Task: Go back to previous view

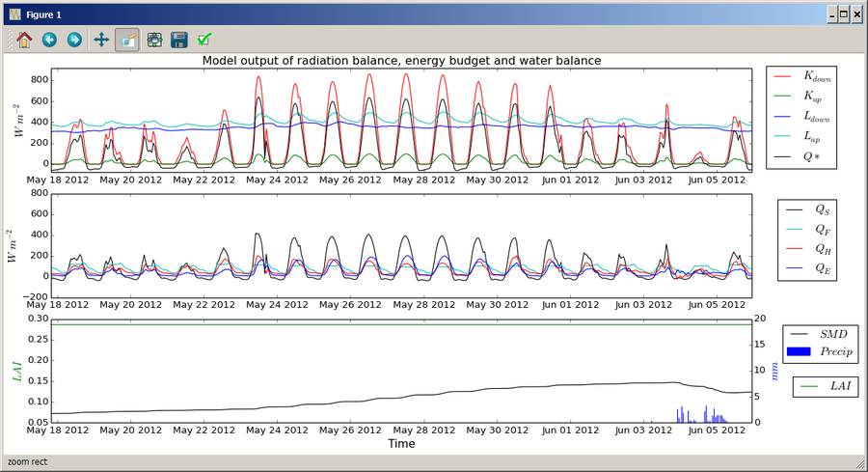Action: 50,40
